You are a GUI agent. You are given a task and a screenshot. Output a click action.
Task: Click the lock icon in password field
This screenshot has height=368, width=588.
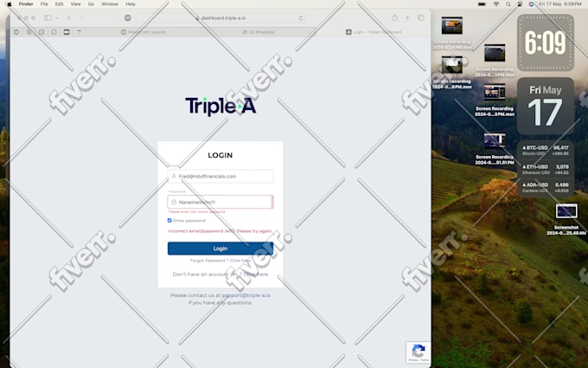point(174,202)
